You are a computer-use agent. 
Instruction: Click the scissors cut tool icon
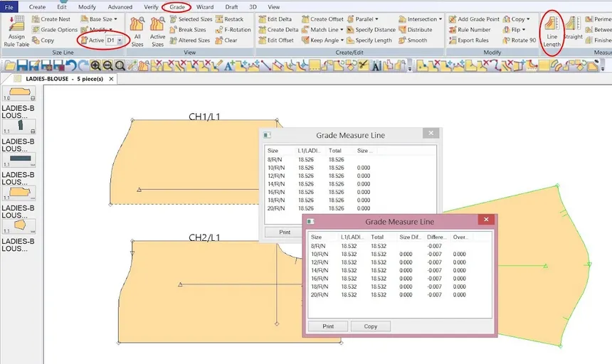(x=364, y=66)
